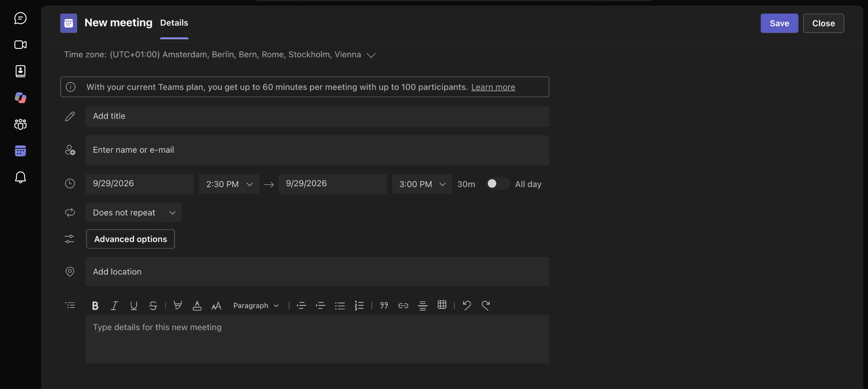Insert a bulleted list
Image resolution: width=868 pixels, height=389 pixels.
click(340, 305)
